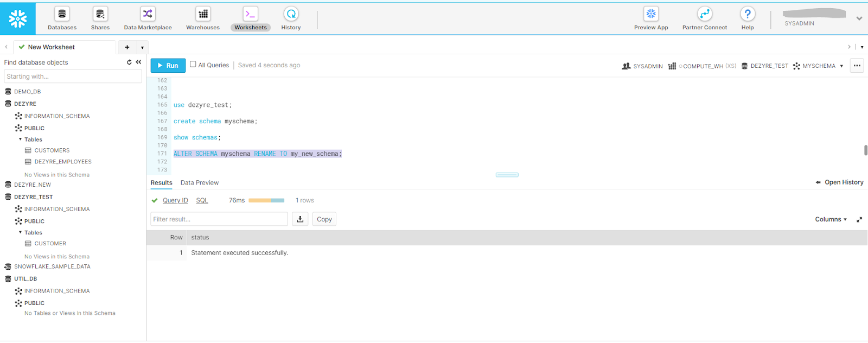The height and width of the screenshot is (343, 868).
Task: Open the Warehouses page
Action: tap(203, 14)
